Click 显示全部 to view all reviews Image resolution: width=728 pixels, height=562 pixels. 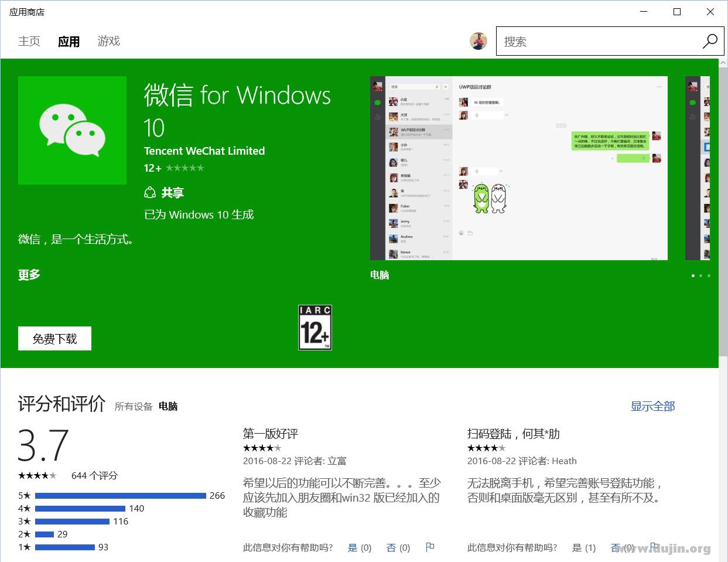(x=652, y=406)
